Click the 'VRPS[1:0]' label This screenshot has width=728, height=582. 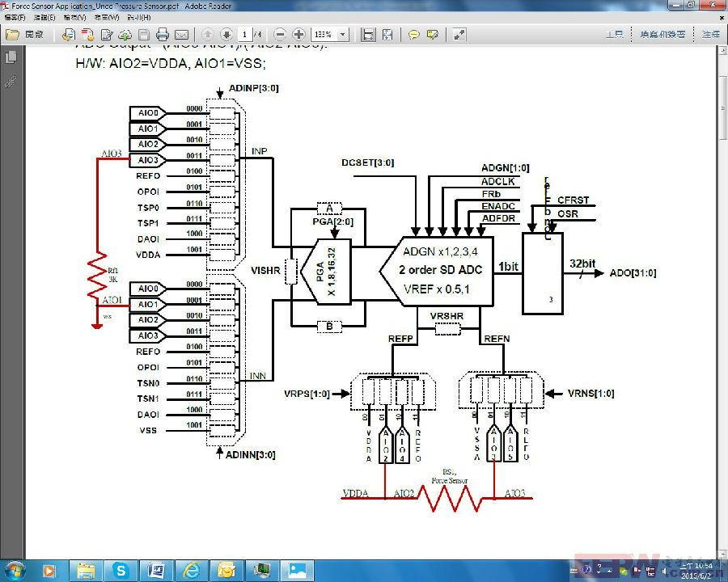307,394
